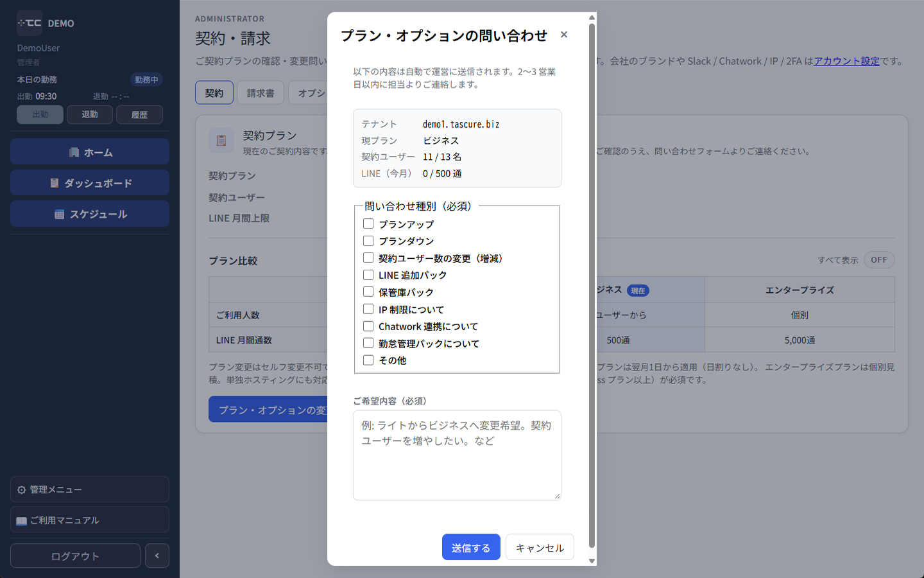Screen dimensions: 924x578
Task: Tick 契約ユーザー数の変更（増減） option
Action: (368, 258)
